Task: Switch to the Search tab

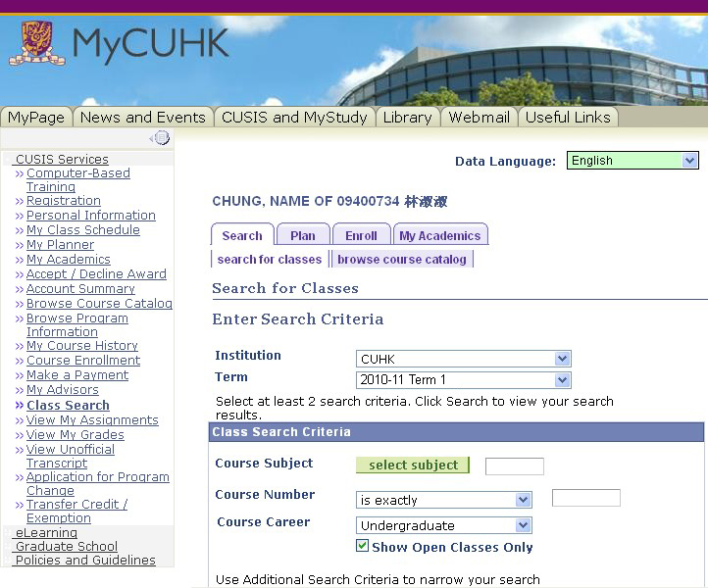Action: click(x=242, y=235)
